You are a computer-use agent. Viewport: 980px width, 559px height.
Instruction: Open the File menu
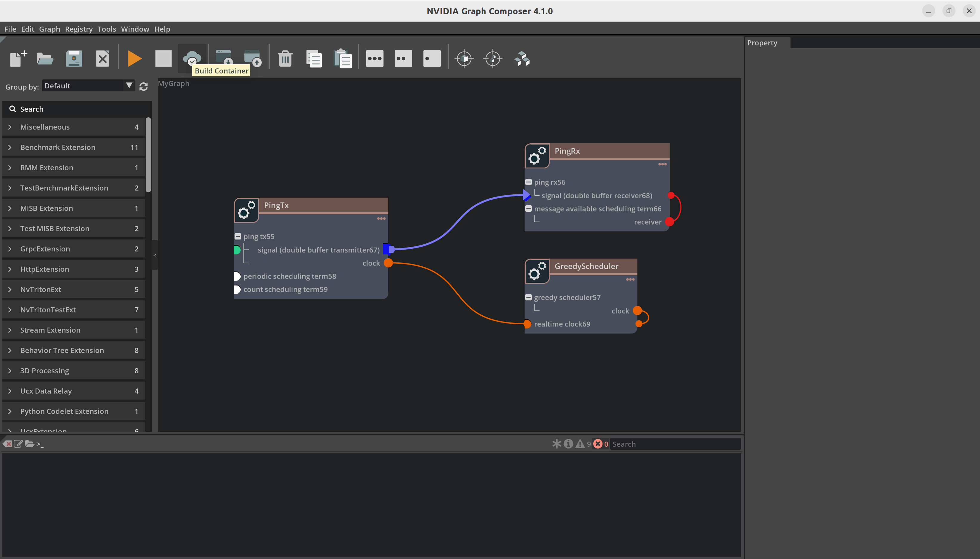click(10, 29)
